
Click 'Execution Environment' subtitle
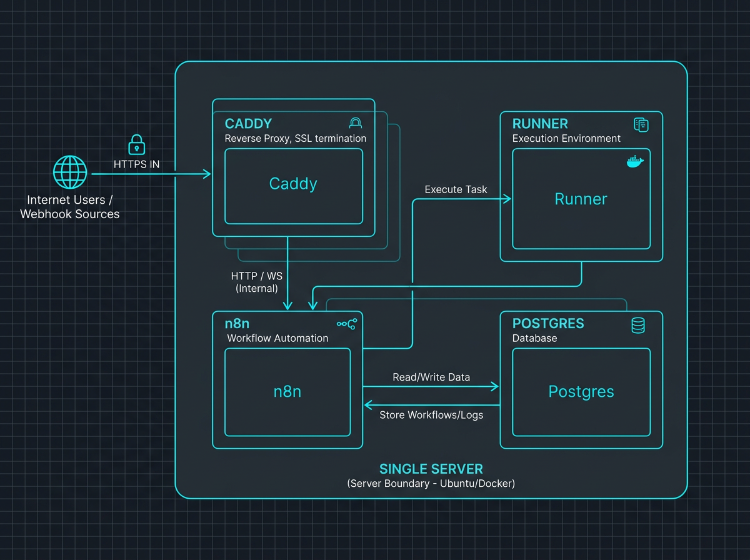[566, 138]
